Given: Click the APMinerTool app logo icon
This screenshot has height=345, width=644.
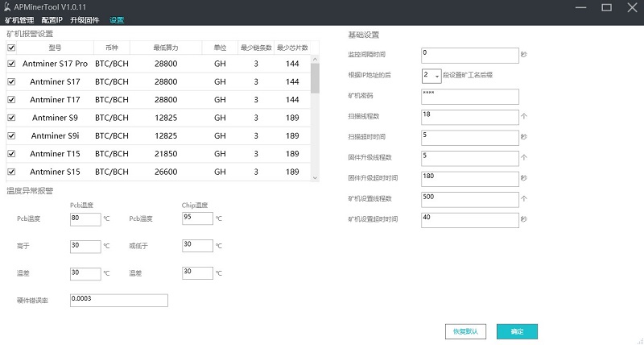Looking at the screenshot, I should (x=6, y=6).
